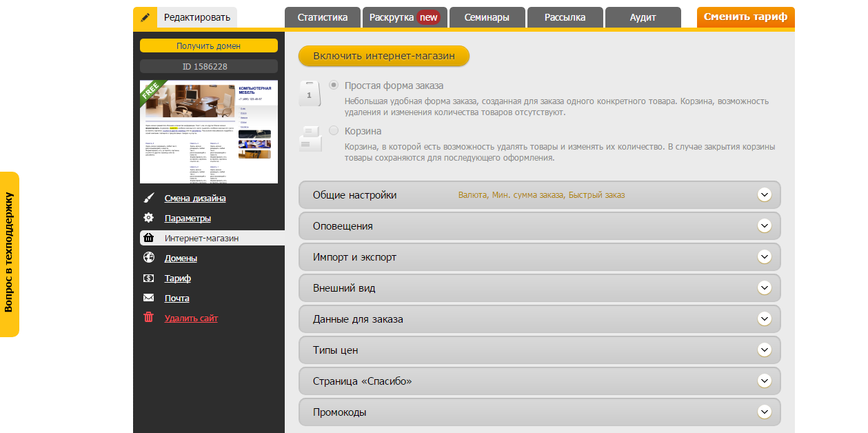Open Вопрос в техподдержку side tab
The image size is (868, 433).
click(9, 254)
